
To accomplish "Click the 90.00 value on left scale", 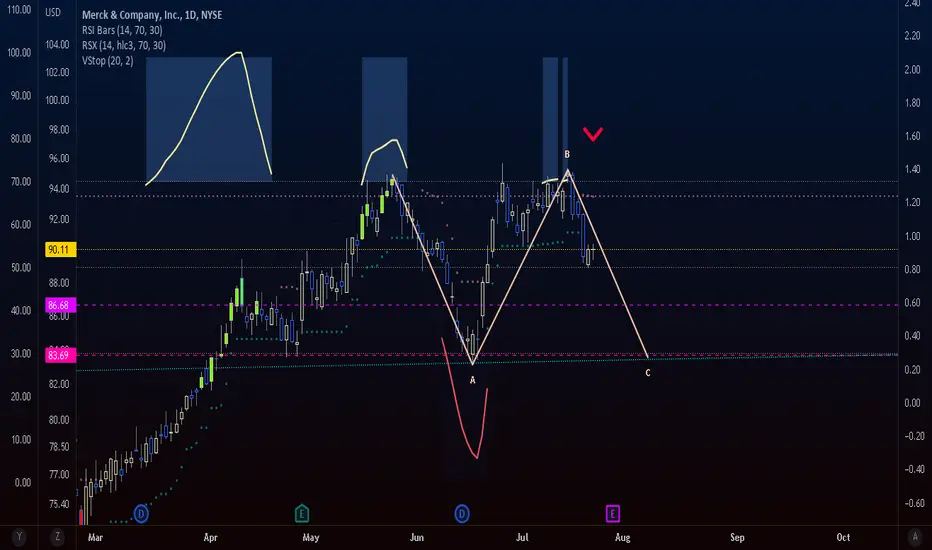I will [20, 96].
